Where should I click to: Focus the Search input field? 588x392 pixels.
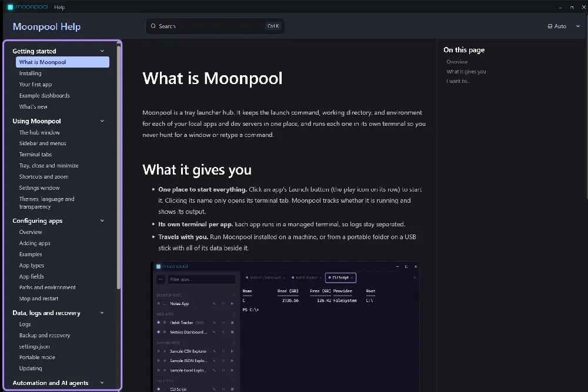(x=215, y=26)
